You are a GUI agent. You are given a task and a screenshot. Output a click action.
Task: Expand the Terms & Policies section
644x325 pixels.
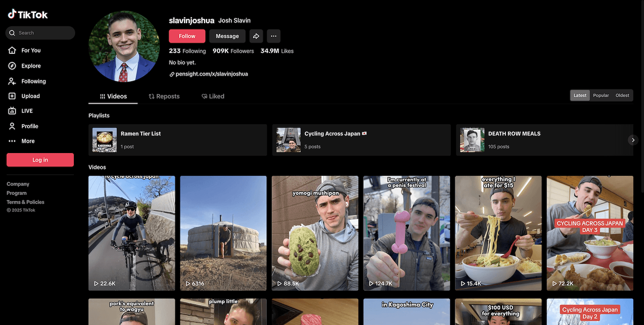tap(25, 202)
